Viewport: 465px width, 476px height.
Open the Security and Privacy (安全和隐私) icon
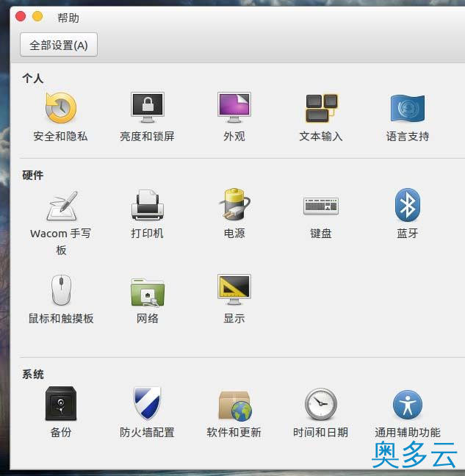click(61, 108)
